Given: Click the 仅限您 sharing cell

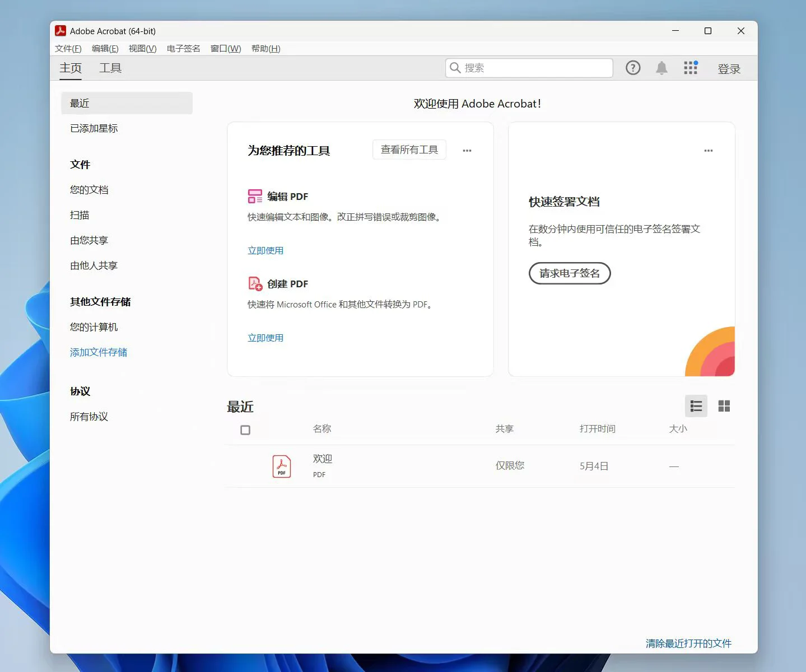Looking at the screenshot, I should point(510,465).
